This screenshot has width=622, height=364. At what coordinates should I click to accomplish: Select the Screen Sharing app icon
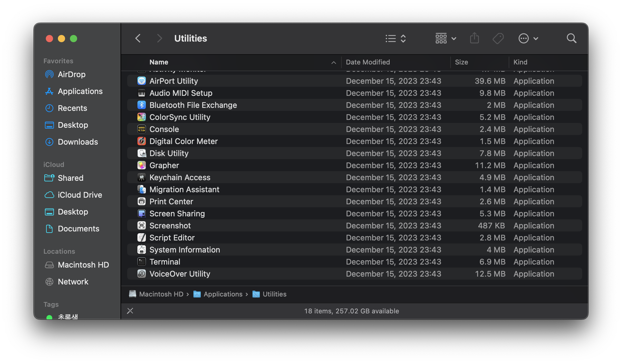[x=142, y=213]
